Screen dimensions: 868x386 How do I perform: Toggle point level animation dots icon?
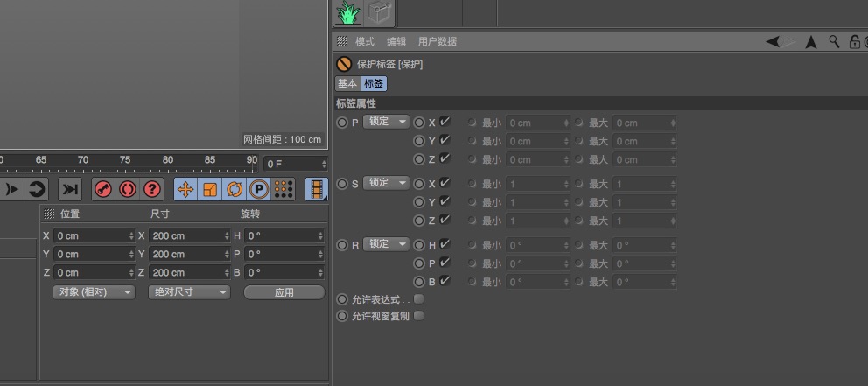pos(283,189)
